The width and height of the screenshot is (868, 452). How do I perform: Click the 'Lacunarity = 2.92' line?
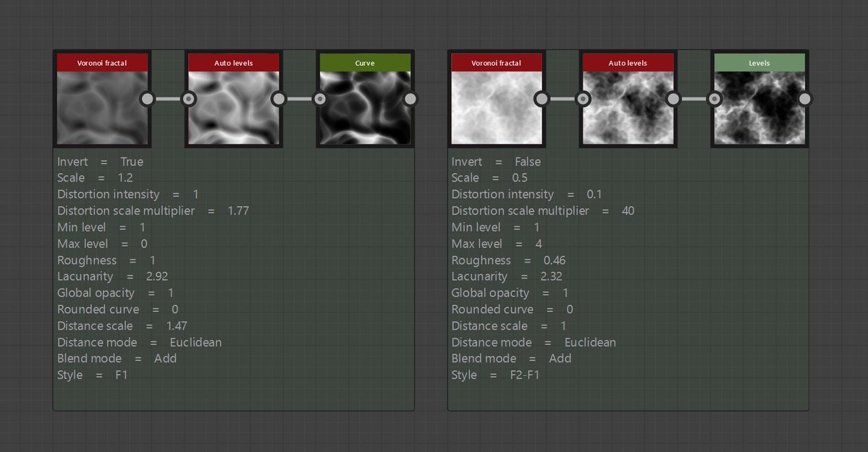pyautogui.click(x=112, y=276)
